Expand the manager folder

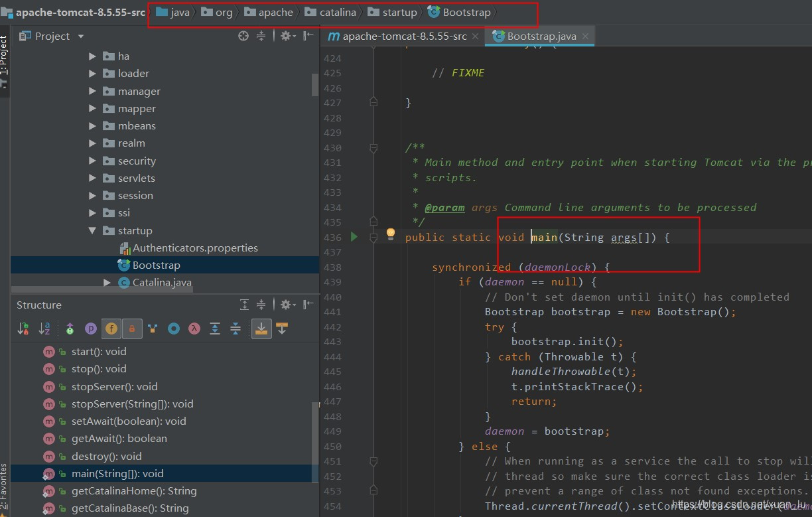[93, 91]
